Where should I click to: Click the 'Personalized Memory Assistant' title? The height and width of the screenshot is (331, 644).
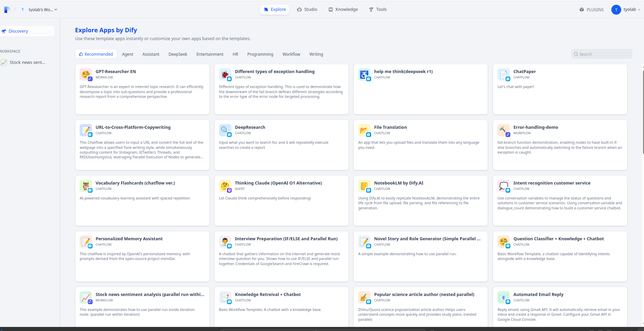129,239
